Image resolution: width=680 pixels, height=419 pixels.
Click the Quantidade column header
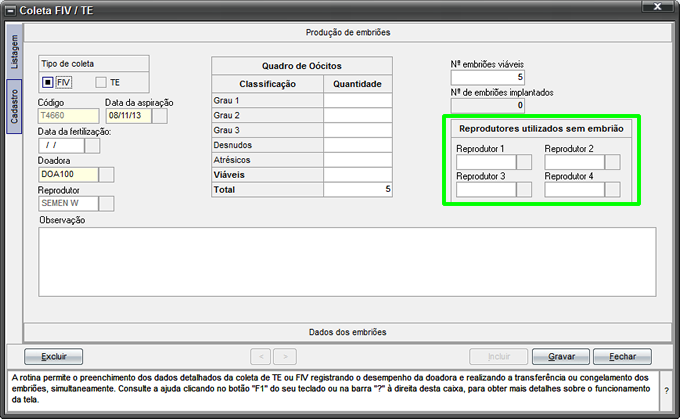pos(358,84)
